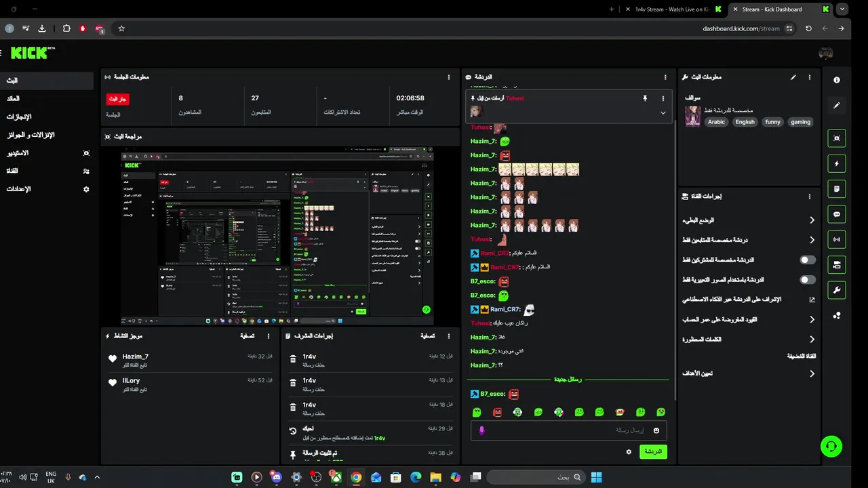This screenshot has width=868, height=488.
Task: Expand the pinned message chevron
Action: (x=663, y=113)
